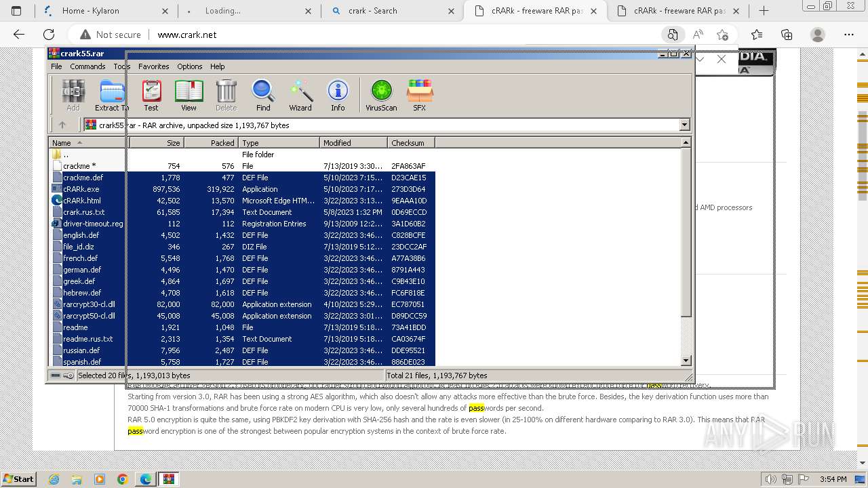Launch Chrome from the taskbar

(122, 479)
